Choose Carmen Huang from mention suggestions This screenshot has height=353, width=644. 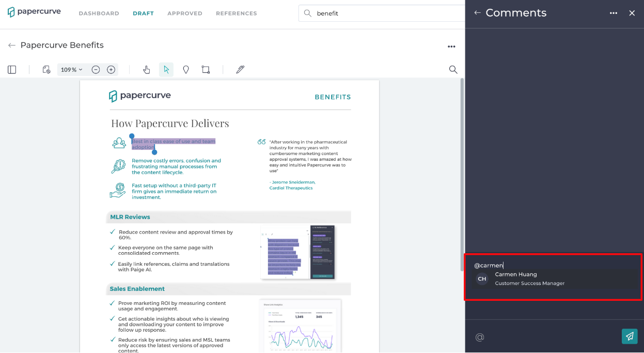point(553,279)
